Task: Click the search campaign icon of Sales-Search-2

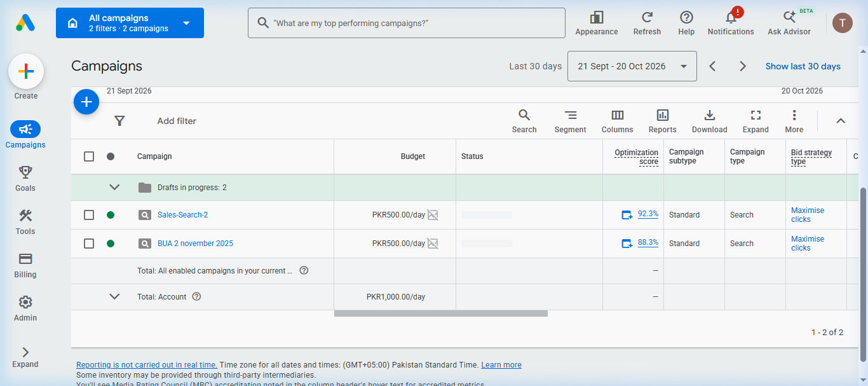Action: pyautogui.click(x=145, y=215)
